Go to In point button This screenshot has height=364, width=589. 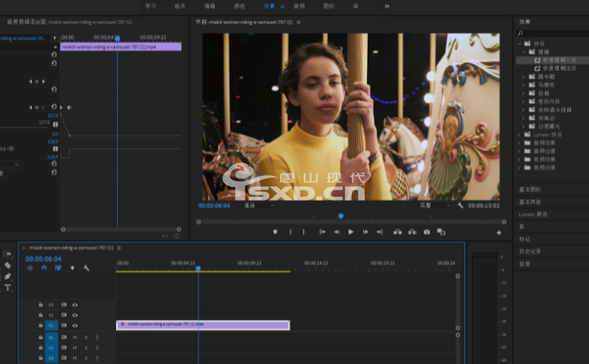tap(322, 232)
